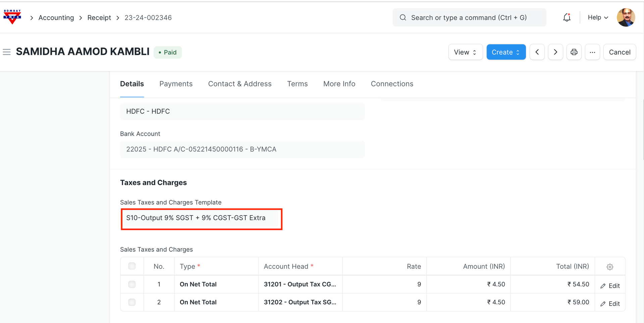Go to the next receipt
The width and height of the screenshot is (644, 323).
coord(555,52)
